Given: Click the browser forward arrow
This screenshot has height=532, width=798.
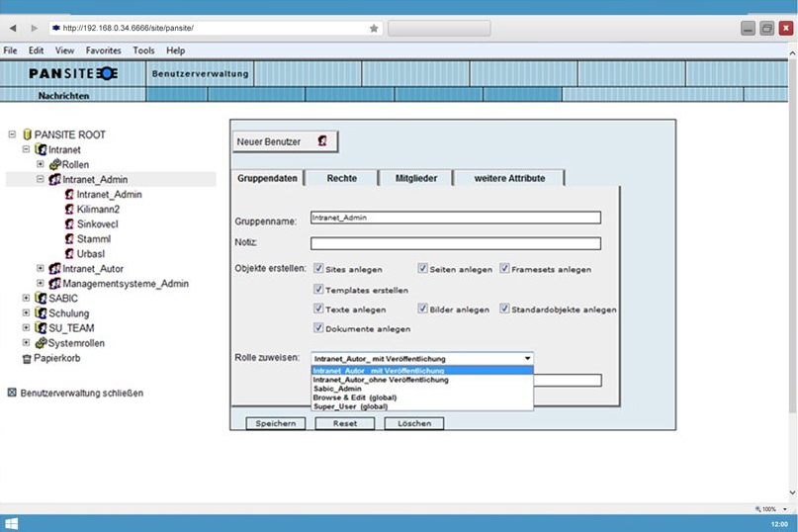Looking at the screenshot, I should [x=34, y=28].
